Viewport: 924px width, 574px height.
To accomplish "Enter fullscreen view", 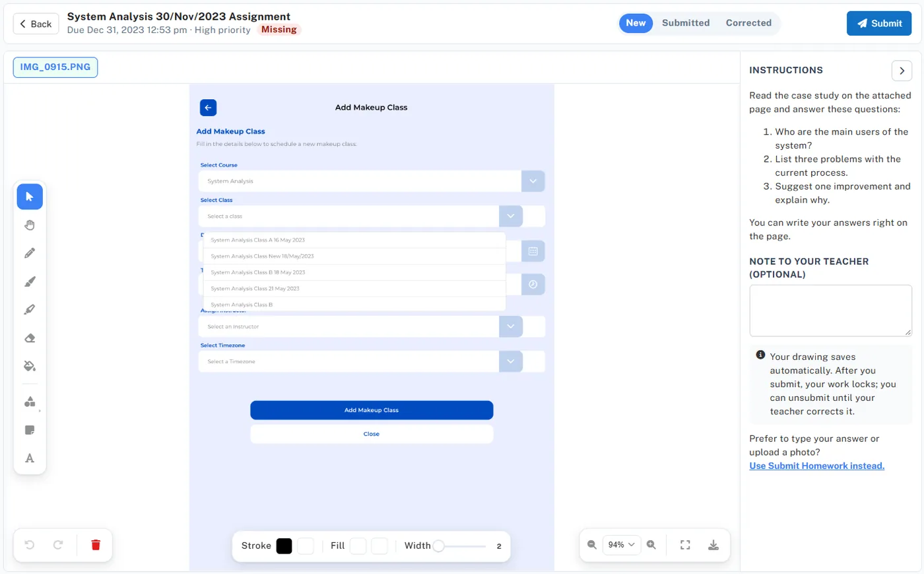I will (685, 545).
